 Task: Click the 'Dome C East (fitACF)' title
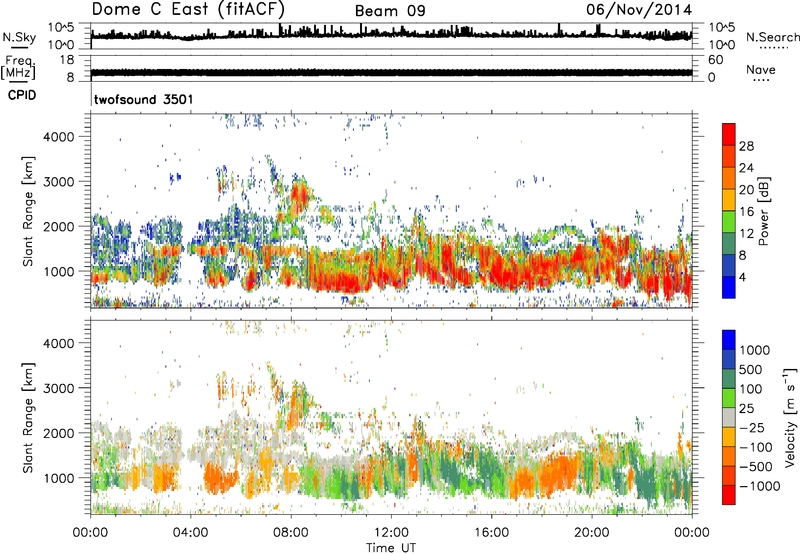pos(188,9)
